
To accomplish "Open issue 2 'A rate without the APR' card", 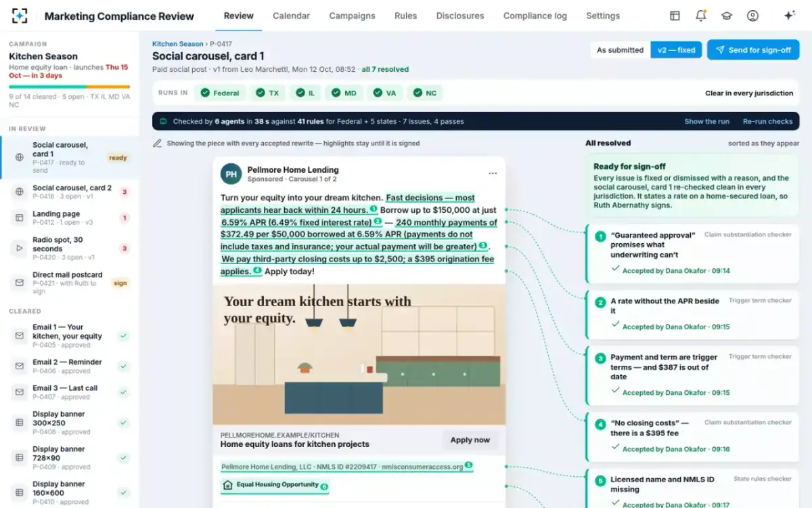I will [692, 314].
